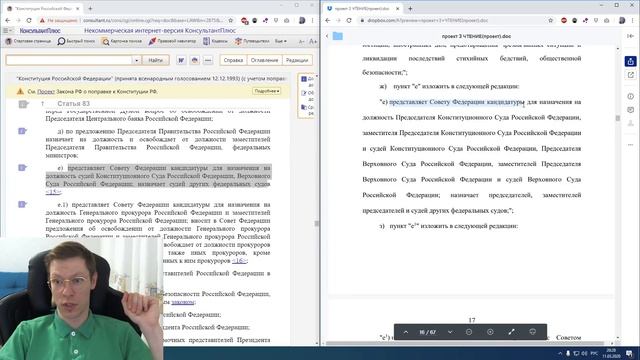Click the margin icon beside paragraph е)
Image resolution: width=640 pixels, height=360 pixels.
click(x=22, y=168)
